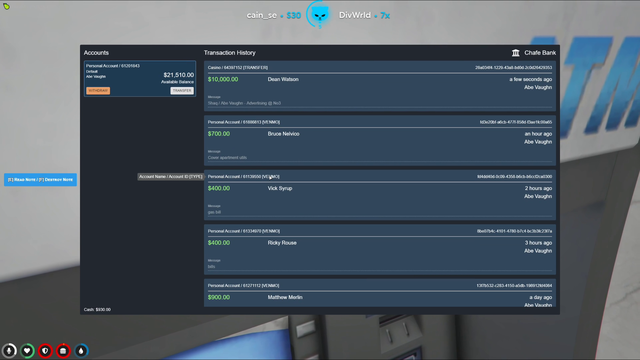Click the Cash: $930.00 label
This screenshot has height=360, width=640.
click(97, 309)
